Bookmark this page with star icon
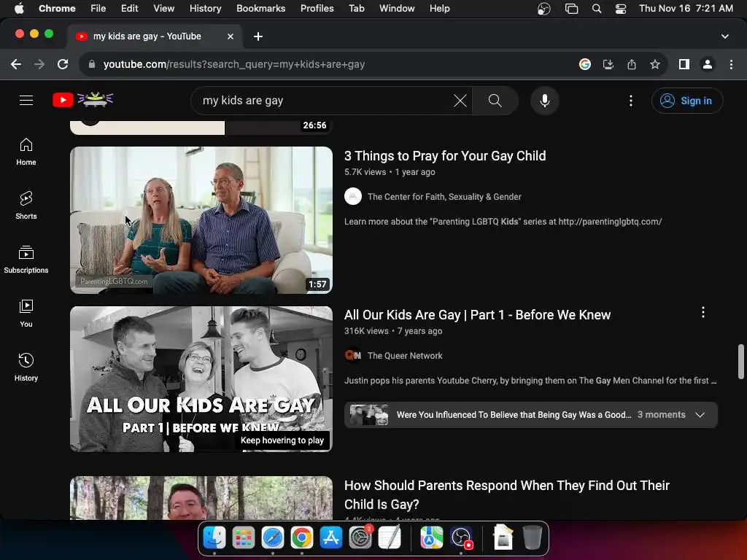 655,64
